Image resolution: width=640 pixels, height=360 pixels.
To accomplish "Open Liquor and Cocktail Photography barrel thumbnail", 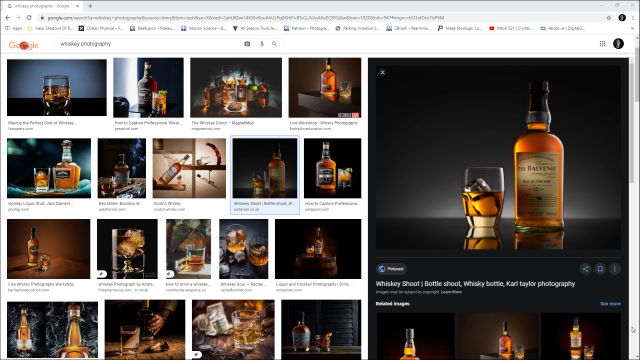I will tap(318, 249).
